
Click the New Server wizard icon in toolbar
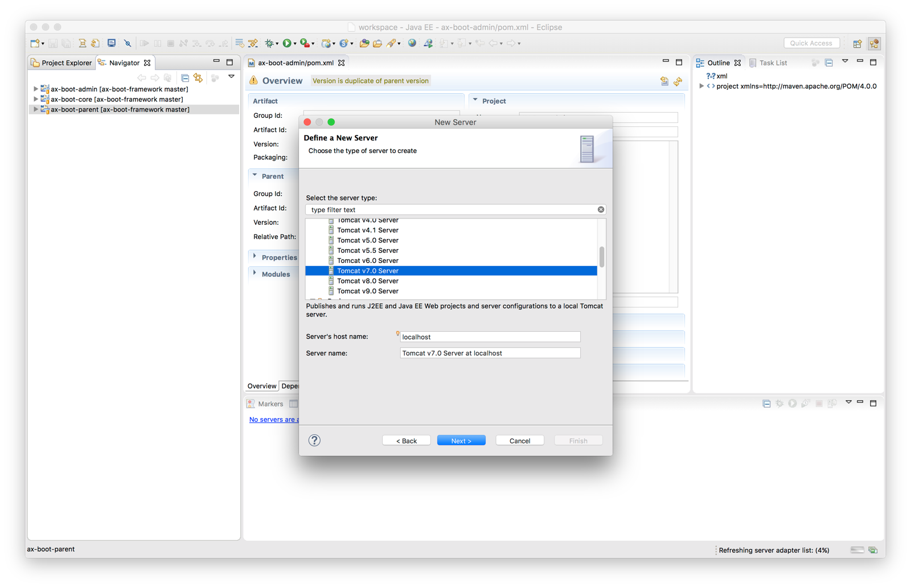click(x=326, y=43)
